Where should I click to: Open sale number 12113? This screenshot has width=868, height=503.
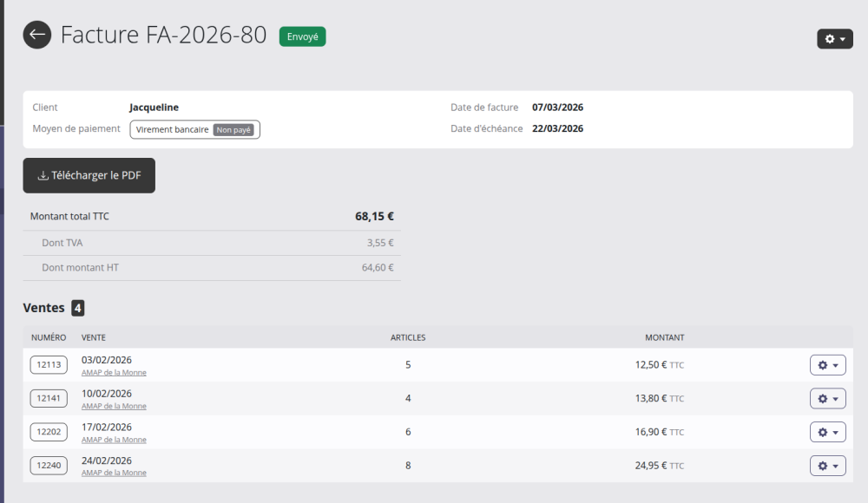point(49,365)
